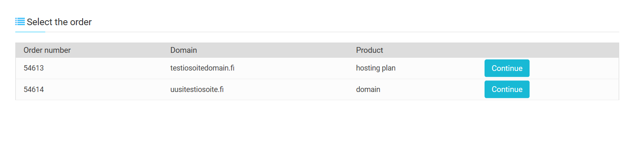Click the blank row area right of second Continue
The height and width of the screenshot is (158, 644).
pos(574,89)
